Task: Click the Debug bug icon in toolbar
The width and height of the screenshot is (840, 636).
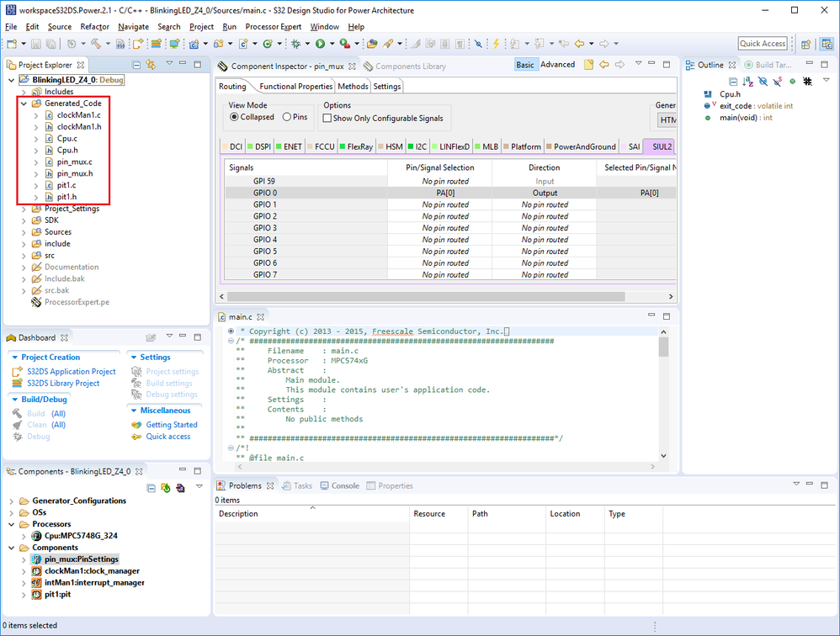Action: [296, 44]
